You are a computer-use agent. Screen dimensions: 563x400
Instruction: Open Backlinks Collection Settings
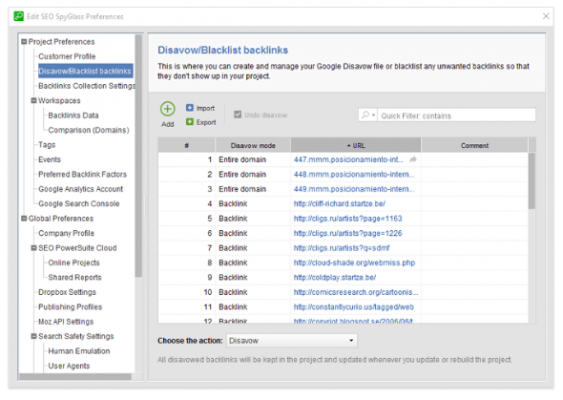click(x=87, y=86)
